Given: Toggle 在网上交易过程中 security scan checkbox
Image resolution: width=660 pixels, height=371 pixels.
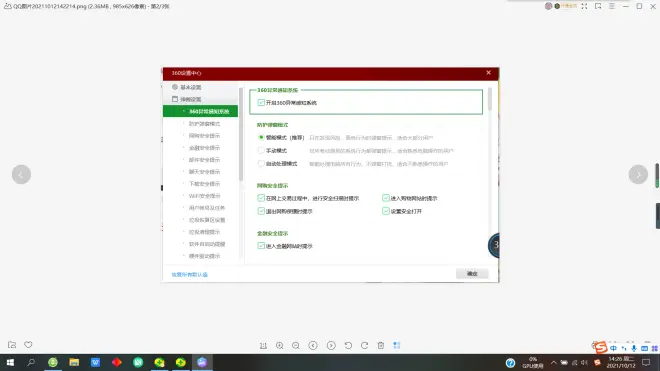Looking at the screenshot, I should 261,198.
